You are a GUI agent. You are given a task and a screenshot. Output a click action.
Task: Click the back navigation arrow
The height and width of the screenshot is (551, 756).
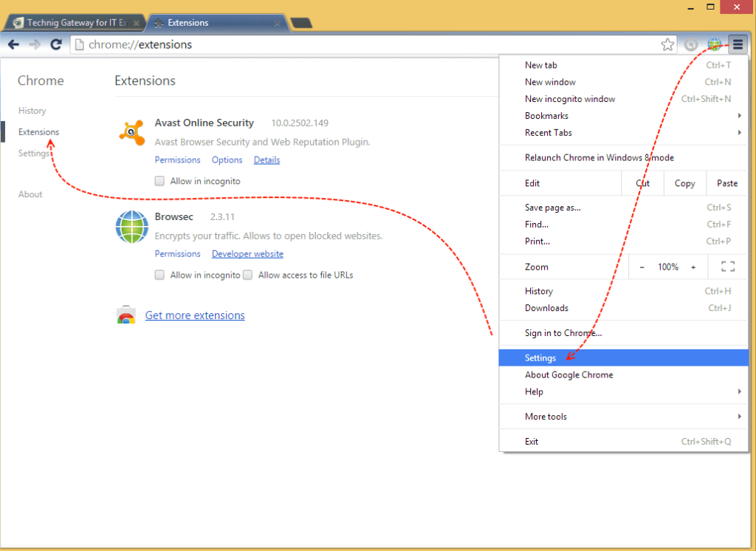[x=13, y=44]
